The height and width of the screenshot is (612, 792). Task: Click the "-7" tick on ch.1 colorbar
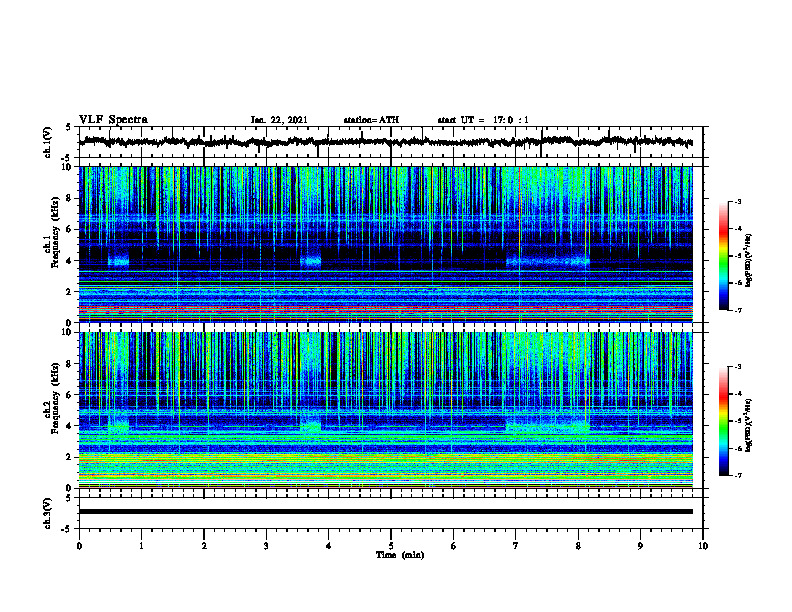737,310
